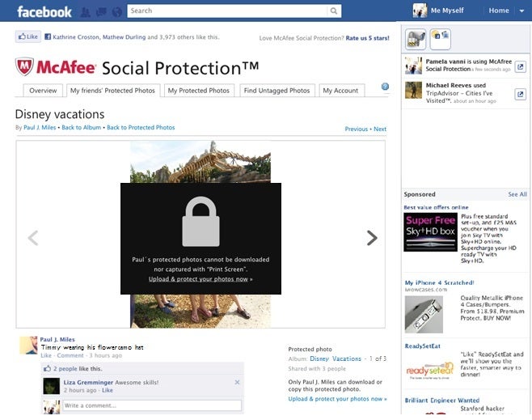The height and width of the screenshot is (420, 532).
Task: Click the Super Free Sky+HD box ad image
Action: point(431,232)
